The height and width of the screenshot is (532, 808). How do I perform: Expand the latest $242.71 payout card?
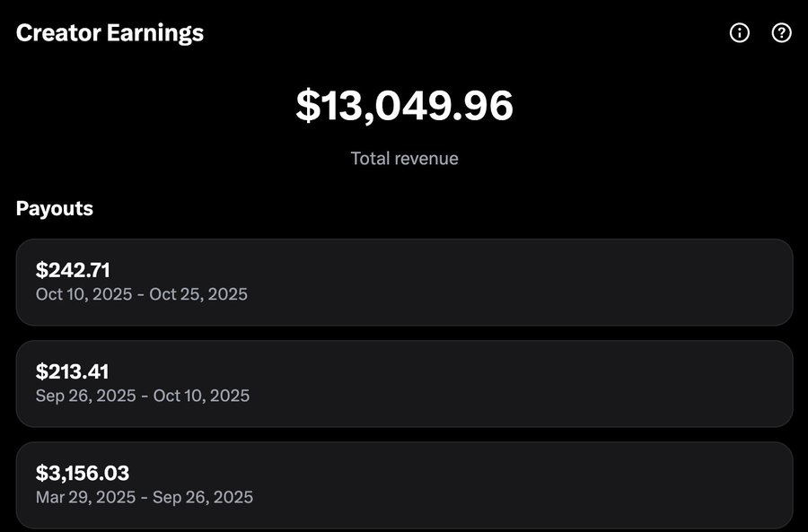pos(404,283)
